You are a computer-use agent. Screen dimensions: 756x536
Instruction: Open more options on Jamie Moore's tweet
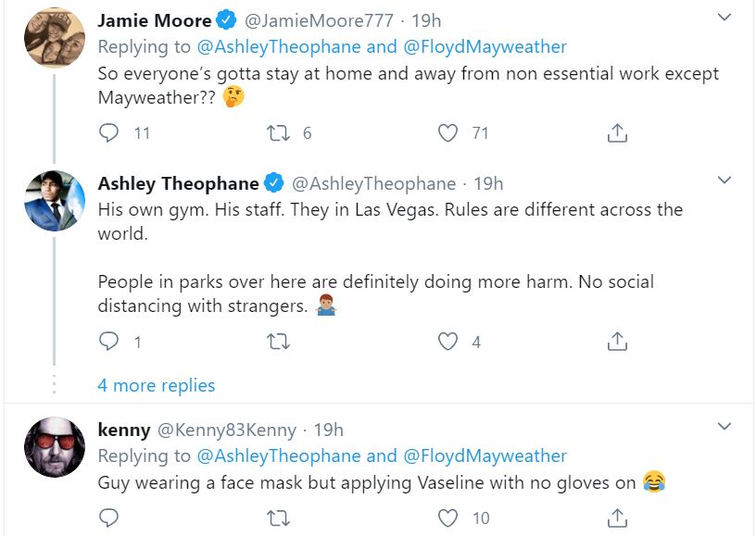[725, 18]
